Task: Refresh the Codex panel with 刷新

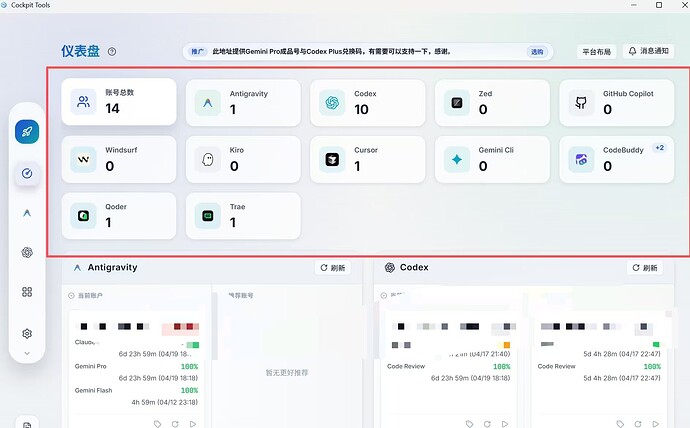Action: pyautogui.click(x=645, y=267)
